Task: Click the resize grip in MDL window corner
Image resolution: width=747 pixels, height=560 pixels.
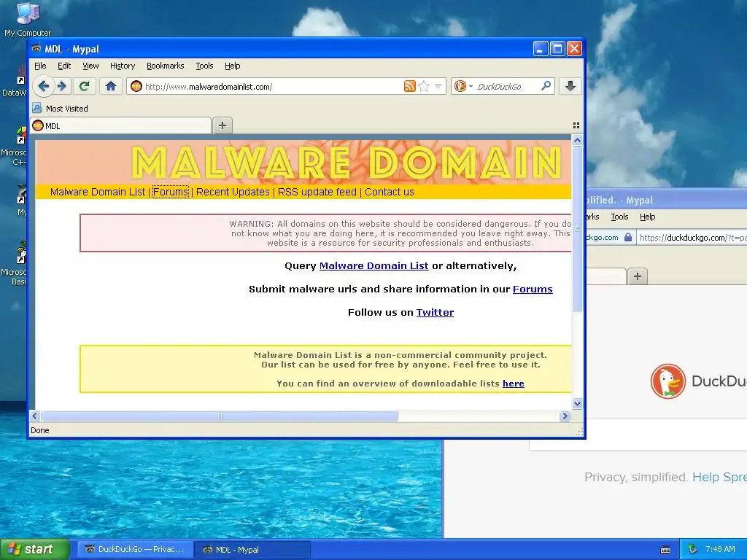Action: point(578,432)
